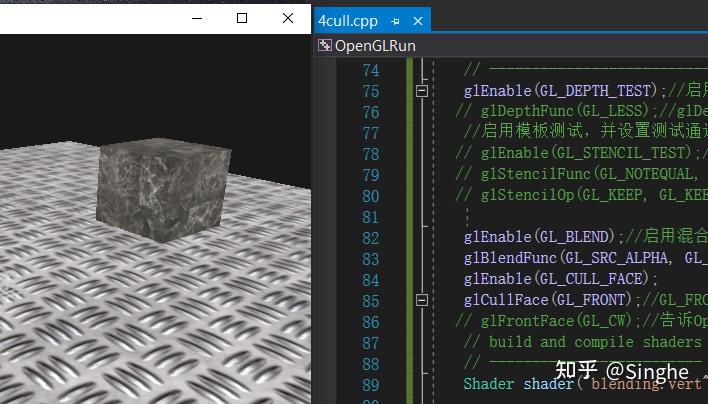Collapse the code block at line 85
This screenshot has width=708, height=404.
(422, 300)
